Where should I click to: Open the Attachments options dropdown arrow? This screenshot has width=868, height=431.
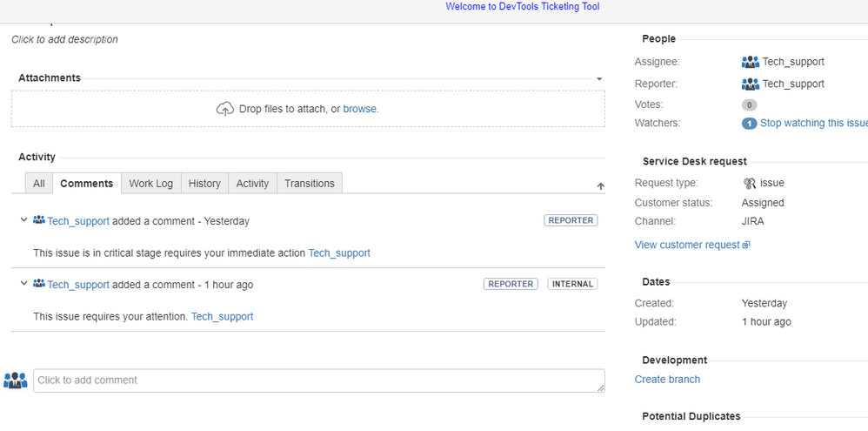(x=599, y=79)
